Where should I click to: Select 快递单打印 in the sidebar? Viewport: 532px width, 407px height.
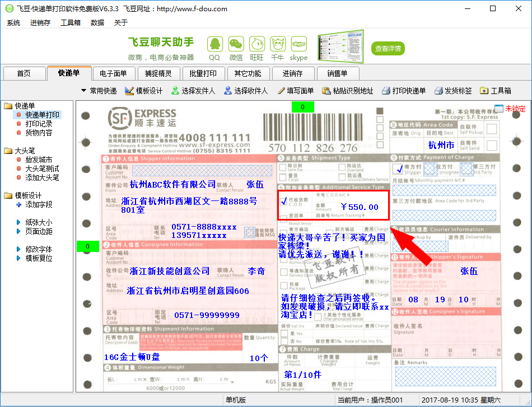click(42, 115)
